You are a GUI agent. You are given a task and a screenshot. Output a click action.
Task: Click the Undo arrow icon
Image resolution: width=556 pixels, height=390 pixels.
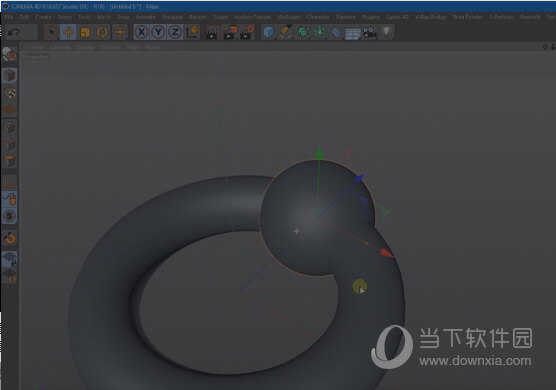coord(13,32)
